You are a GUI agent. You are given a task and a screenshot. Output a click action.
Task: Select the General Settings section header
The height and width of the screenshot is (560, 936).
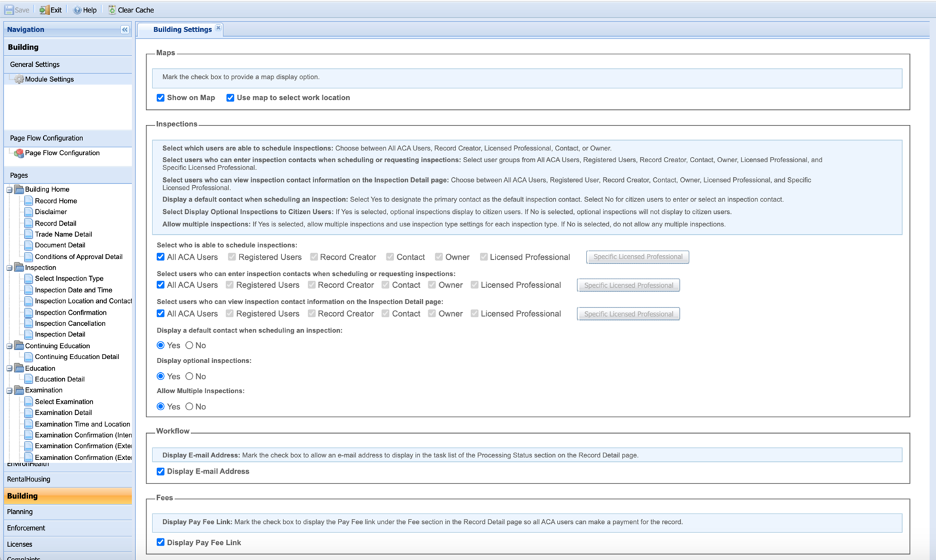click(x=35, y=64)
